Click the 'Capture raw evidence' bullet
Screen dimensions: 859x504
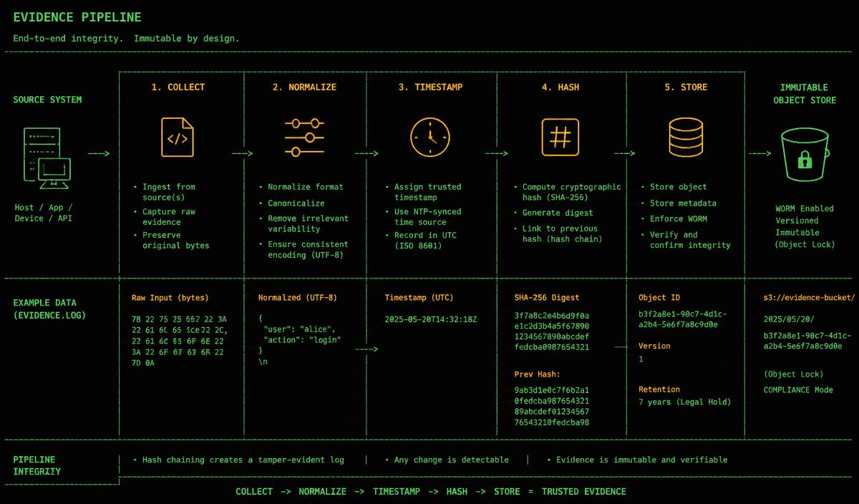pos(164,217)
